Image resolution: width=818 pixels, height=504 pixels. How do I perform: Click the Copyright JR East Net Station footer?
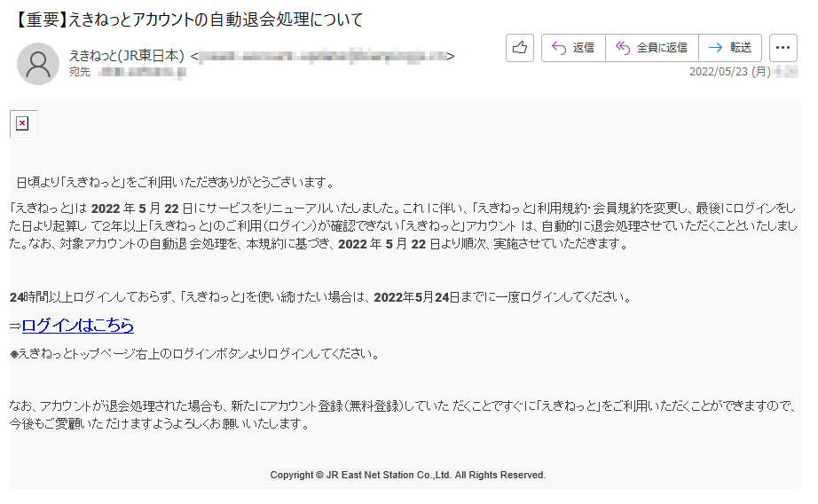[x=408, y=475]
